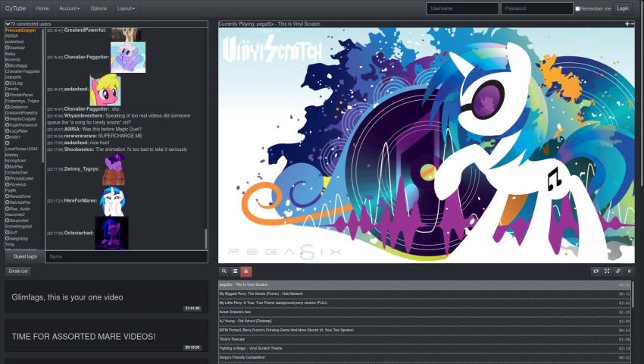644x364 pixels.
Task: Click the 'SUPERCHARGE ME' chat message
Action: (x=120, y=136)
